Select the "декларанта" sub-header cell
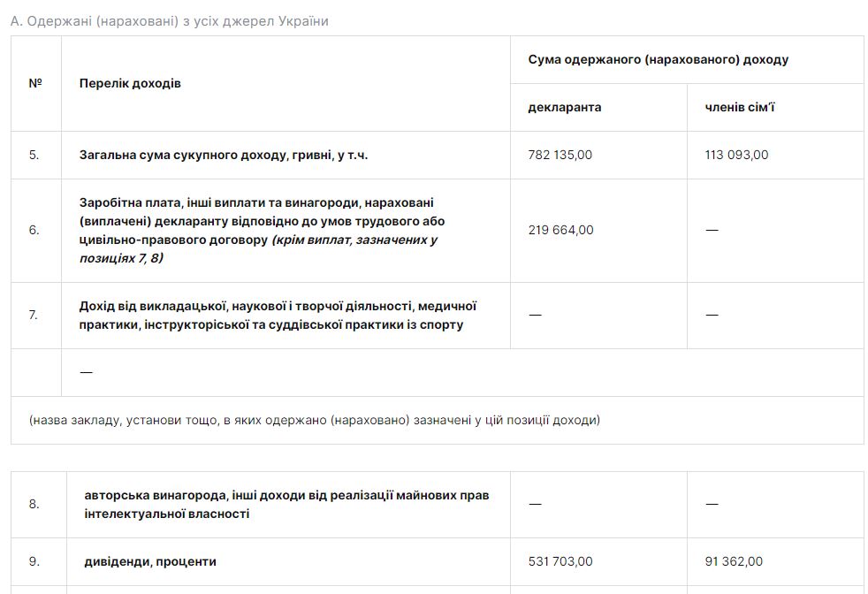 tap(564, 107)
